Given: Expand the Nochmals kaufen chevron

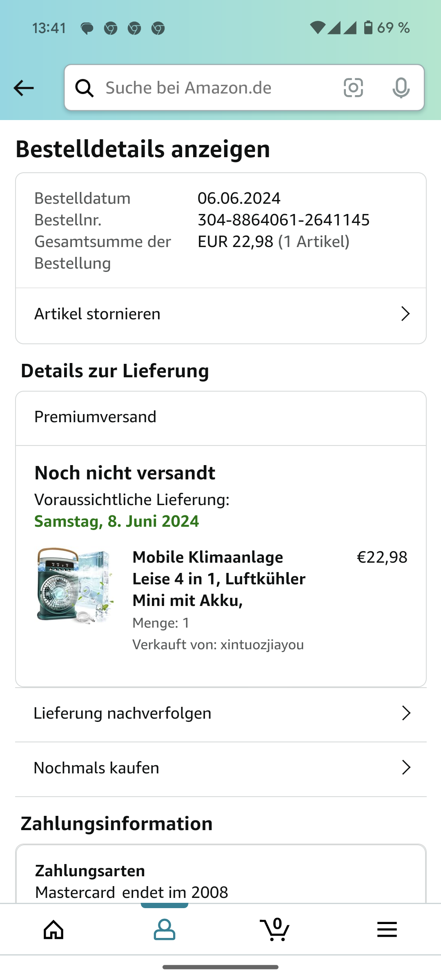Looking at the screenshot, I should pyautogui.click(x=406, y=768).
